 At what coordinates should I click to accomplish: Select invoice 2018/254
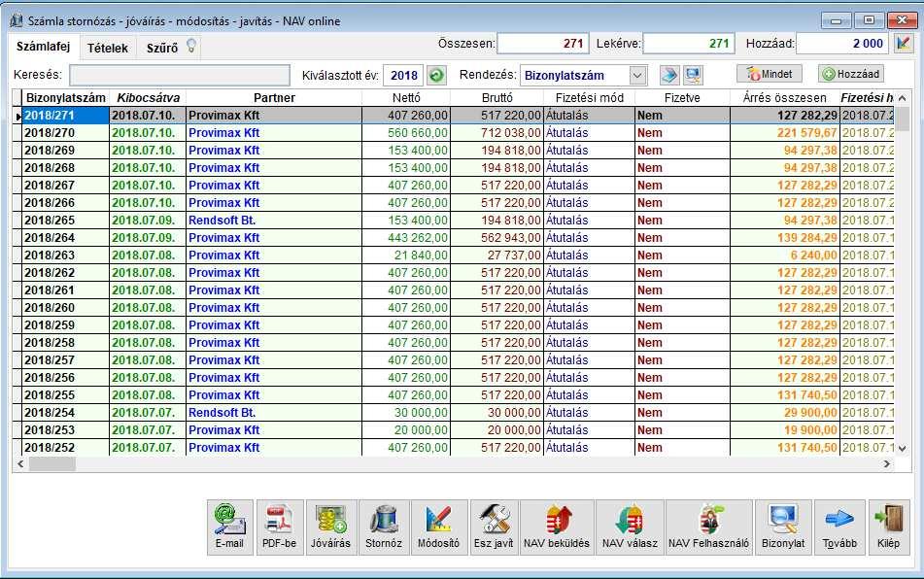click(454, 412)
